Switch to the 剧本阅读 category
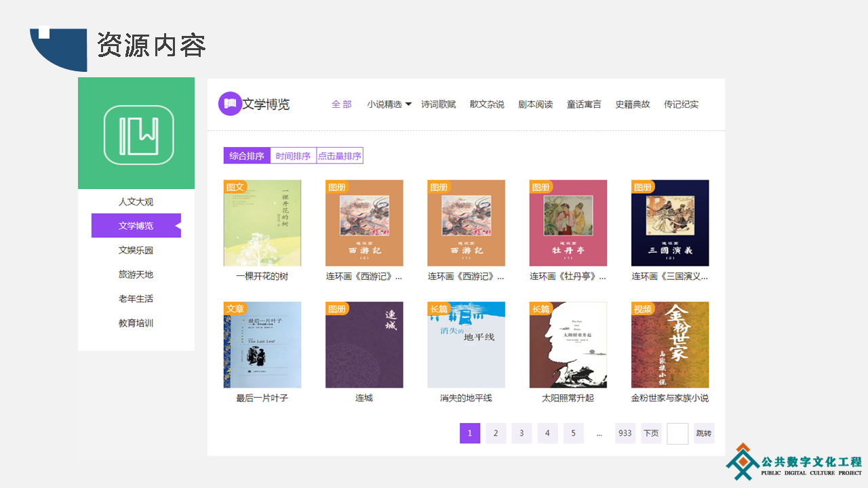 536,104
